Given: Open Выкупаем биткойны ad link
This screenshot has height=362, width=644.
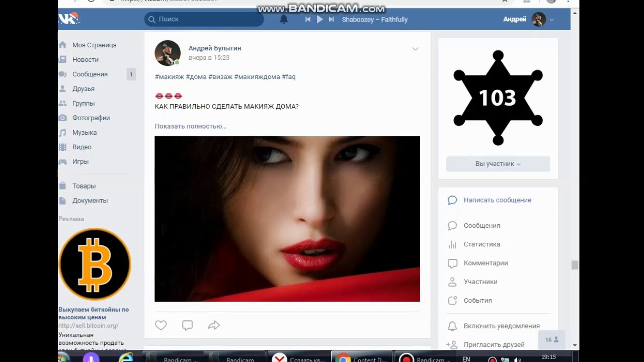Looking at the screenshot, I should coord(94,313).
